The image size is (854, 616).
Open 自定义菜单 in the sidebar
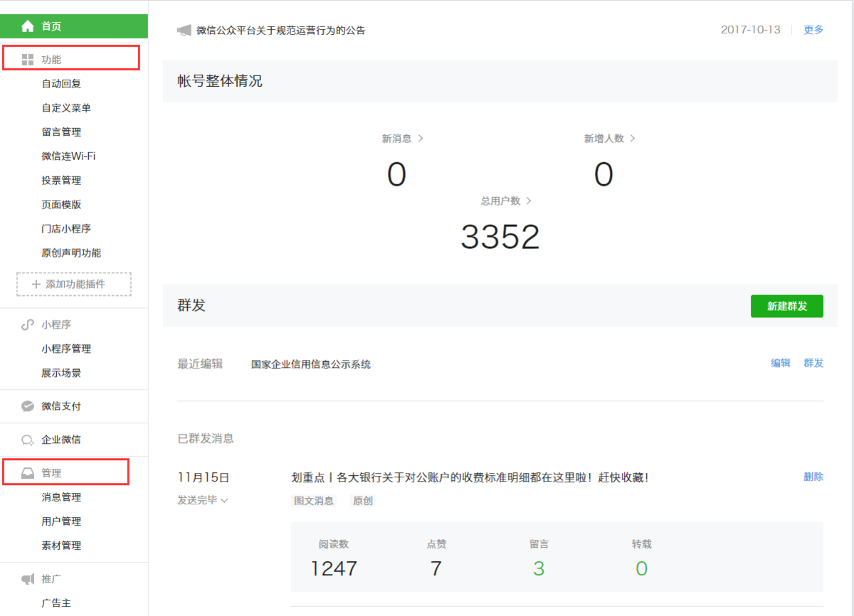coord(66,108)
